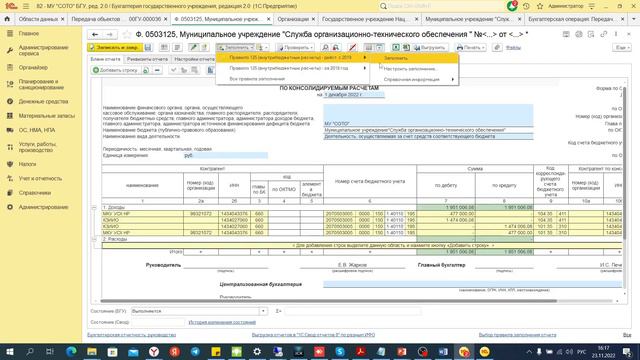Open the 'Еще' menu button
Image resolution: width=640 pixels, height=360 pixels.
coord(622,48)
